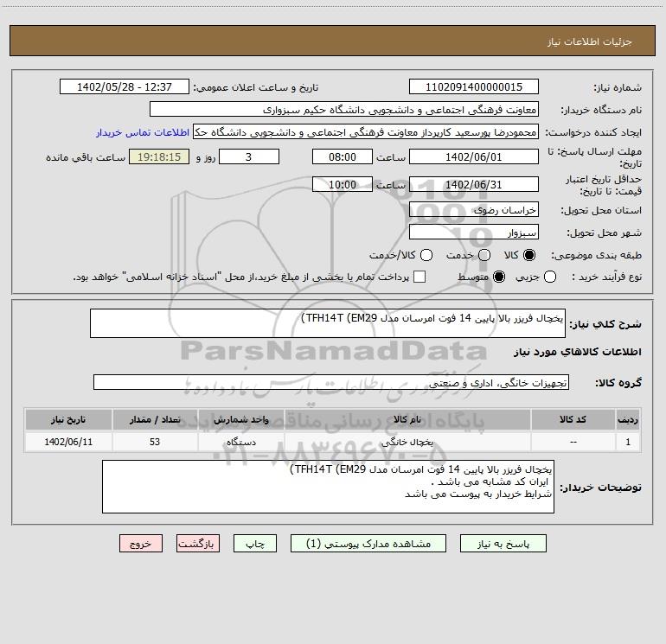Click the تاریخ نیاز column header
Screen dimensions: 666x644
(68, 419)
